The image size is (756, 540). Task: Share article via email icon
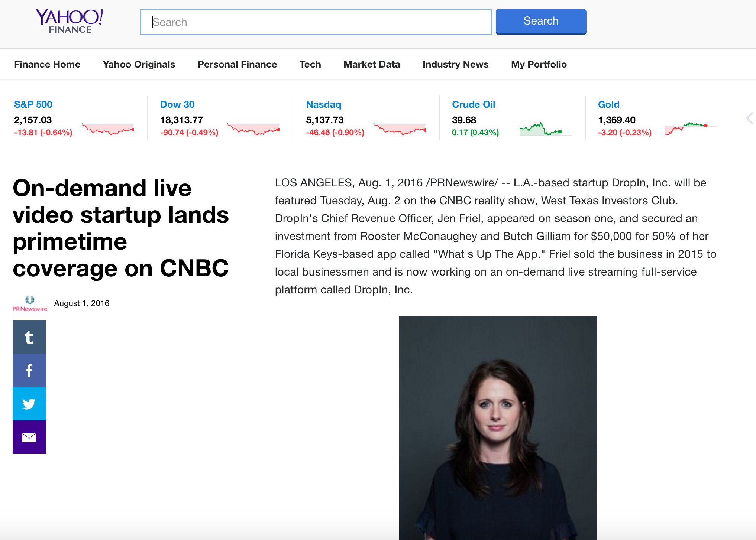[29, 437]
